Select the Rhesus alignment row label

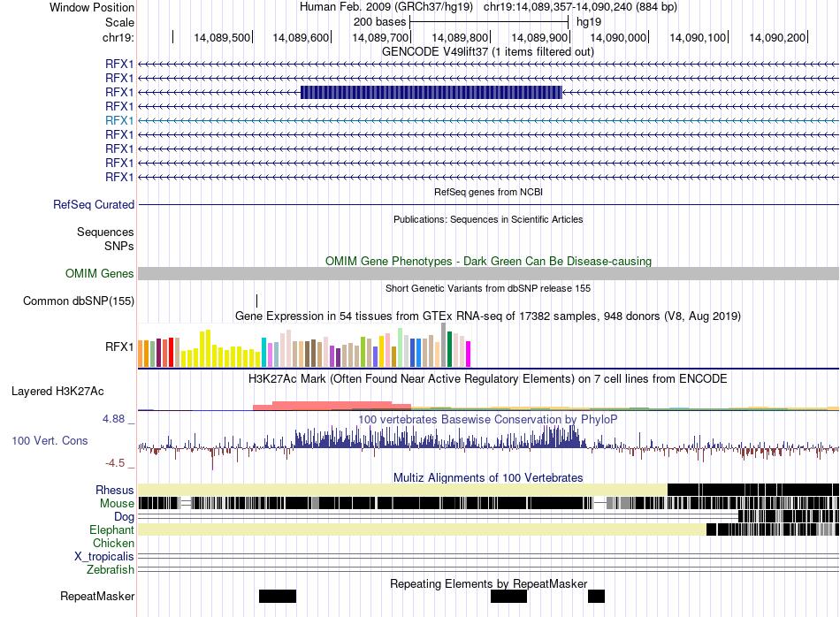tap(115, 490)
